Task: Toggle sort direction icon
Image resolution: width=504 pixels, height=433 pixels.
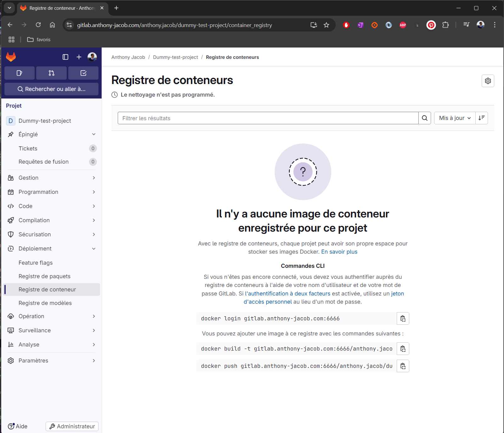Action: [x=482, y=118]
